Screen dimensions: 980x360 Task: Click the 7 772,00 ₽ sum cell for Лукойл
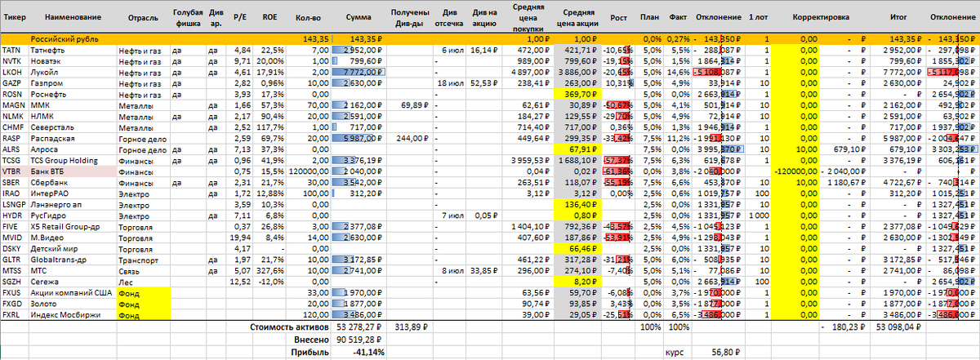[x=358, y=72]
